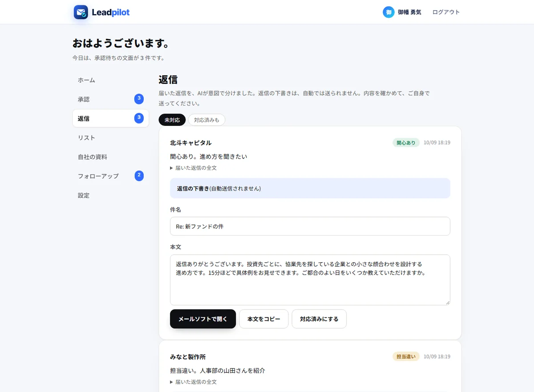Click the 担当違い badge on みなと製作所
The height and width of the screenshot is (392, 534).
click(x=406, y=356)
